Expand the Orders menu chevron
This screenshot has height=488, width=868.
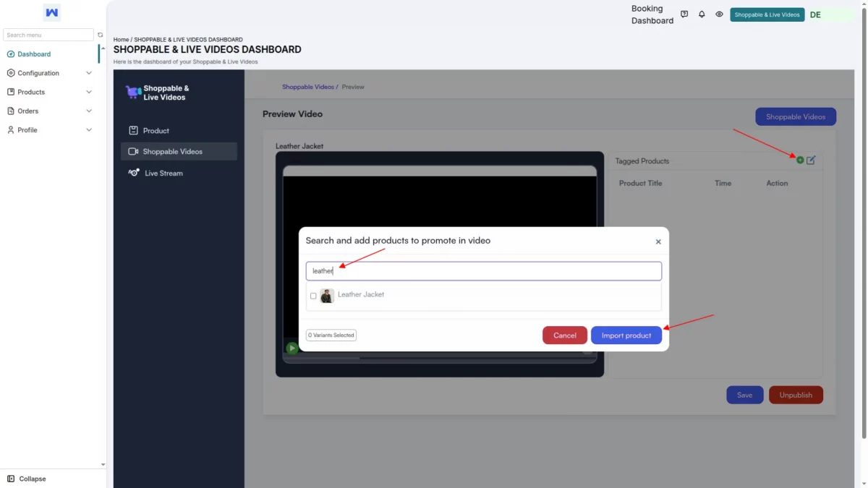[x=89, y=111]
